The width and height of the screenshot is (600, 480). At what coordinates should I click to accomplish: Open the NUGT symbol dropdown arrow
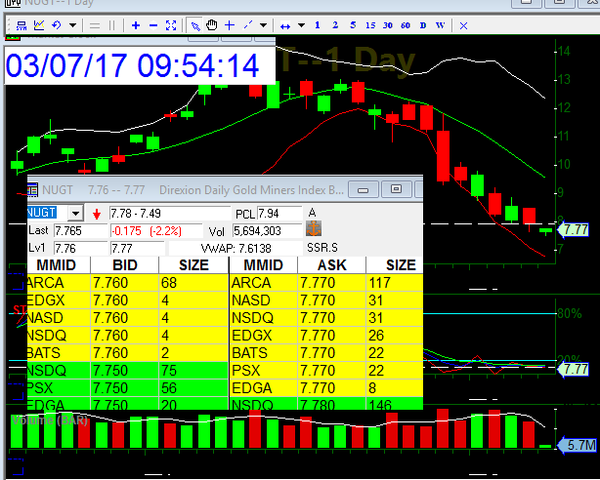point(74,213)
